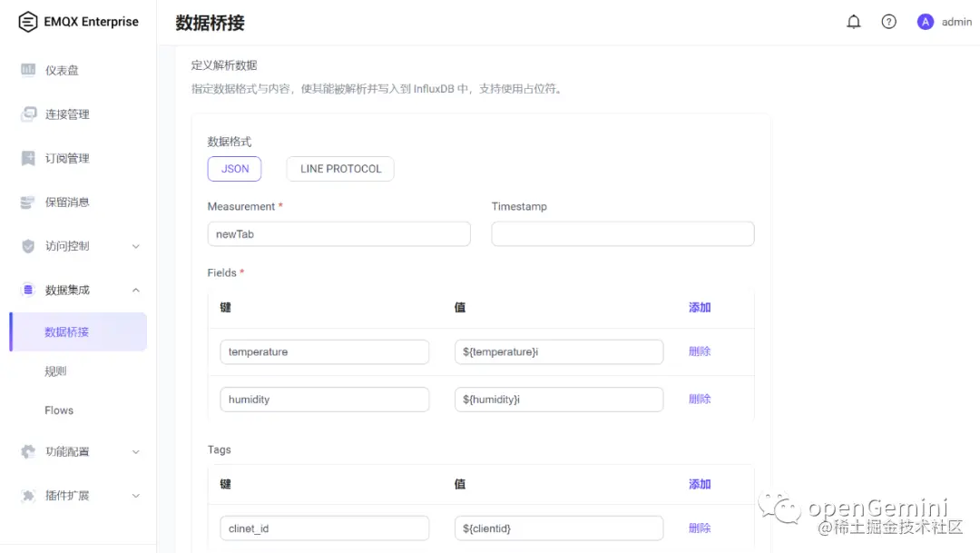Click the help question mark icon
980x553 pixels.
(888, 21)
